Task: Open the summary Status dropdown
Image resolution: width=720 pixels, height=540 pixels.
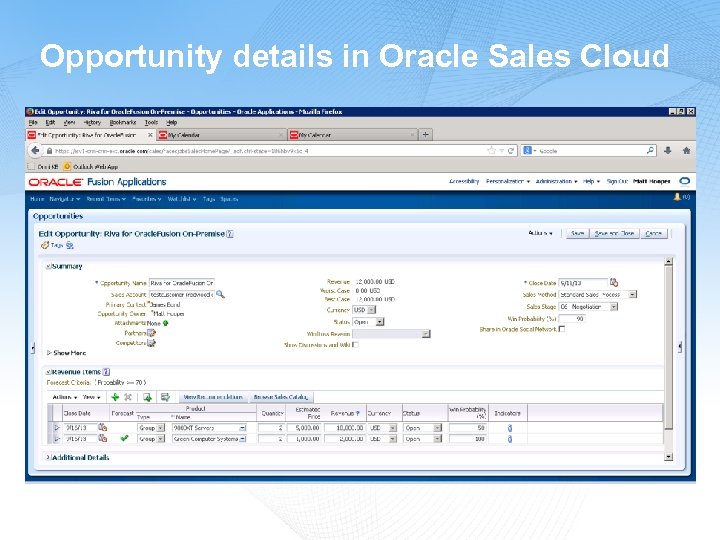Action: [380, 322]
